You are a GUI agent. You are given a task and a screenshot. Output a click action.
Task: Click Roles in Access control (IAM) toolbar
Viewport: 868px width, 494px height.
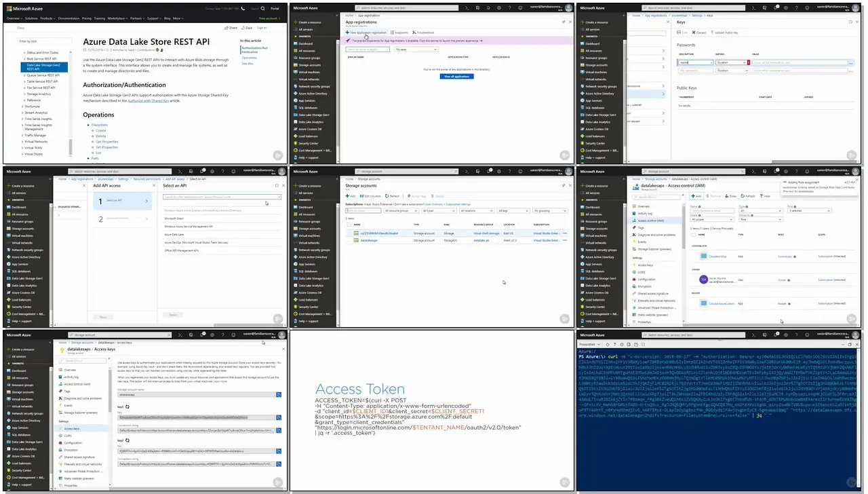click(x=730, y=196)
